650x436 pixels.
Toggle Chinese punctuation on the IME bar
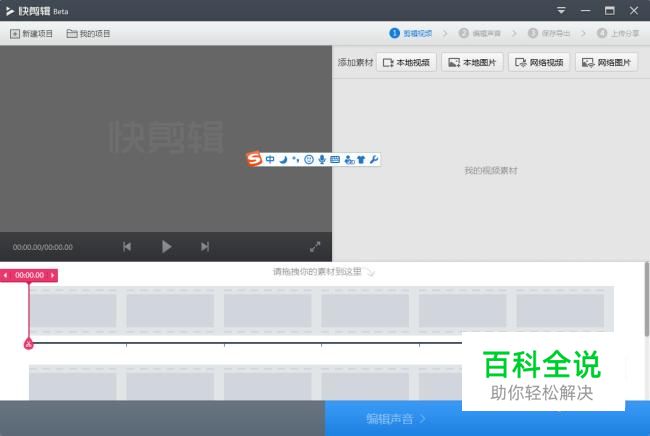296,160
